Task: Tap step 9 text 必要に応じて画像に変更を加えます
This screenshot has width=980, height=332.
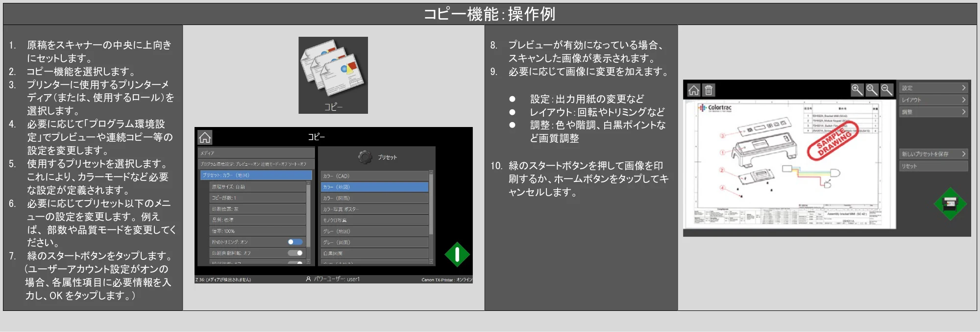Action: pyautogui.click(x=588, y=72)
